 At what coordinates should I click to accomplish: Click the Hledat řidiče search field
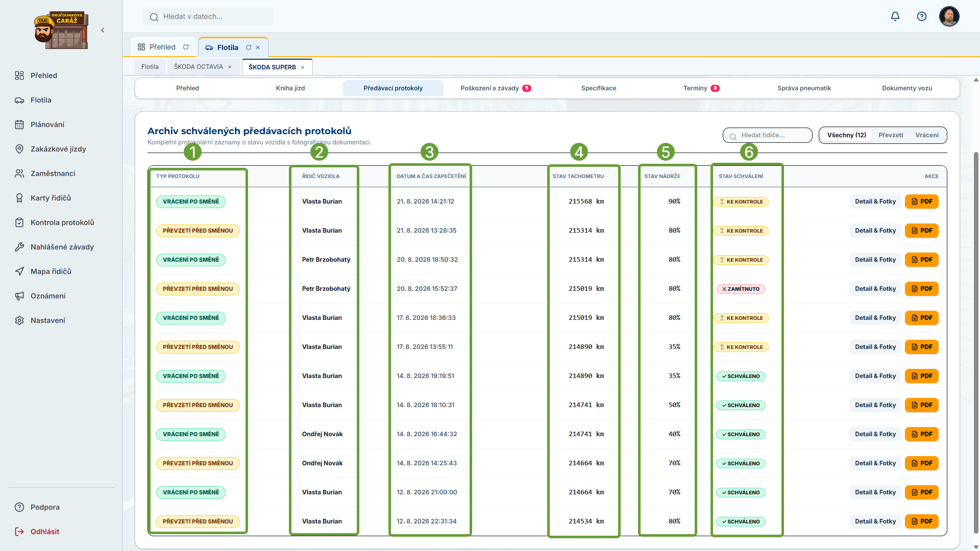768,135
